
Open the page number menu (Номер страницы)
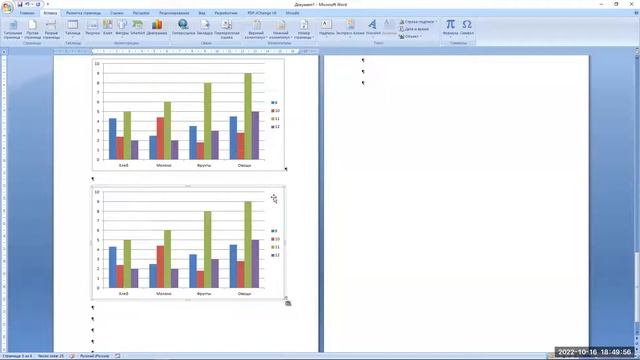click(x=303, y=29)
